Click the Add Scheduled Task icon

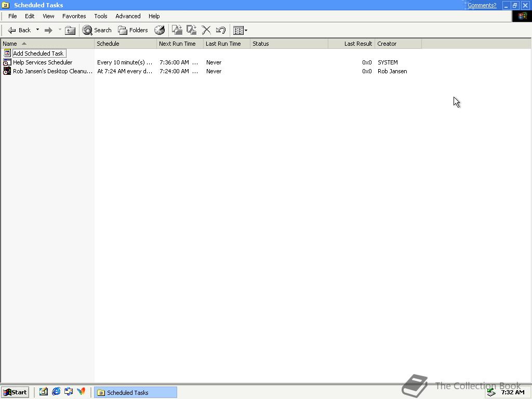pos(7,53)
